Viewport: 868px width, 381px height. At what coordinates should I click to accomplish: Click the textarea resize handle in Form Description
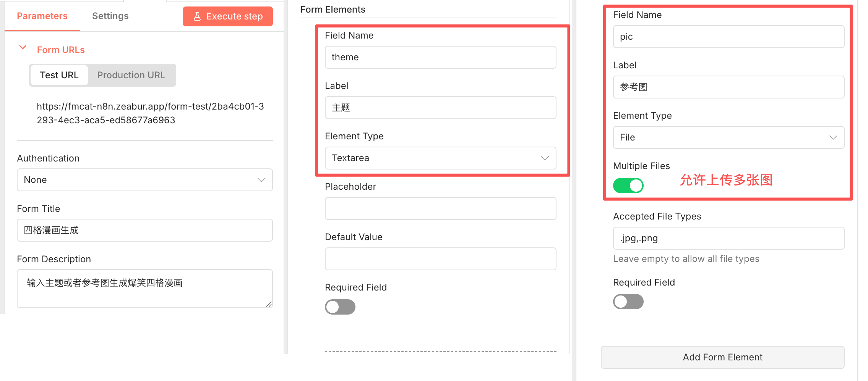[x=269, y=304]
